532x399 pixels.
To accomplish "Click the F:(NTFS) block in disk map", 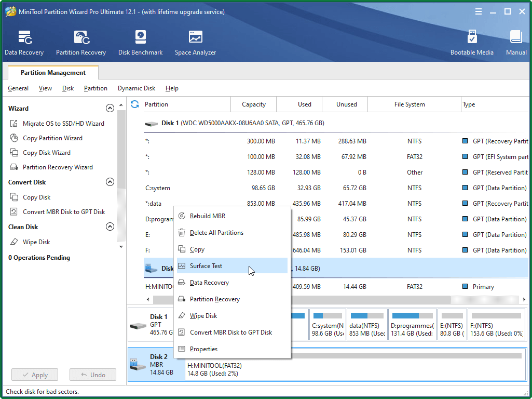I will pos(496,325).
